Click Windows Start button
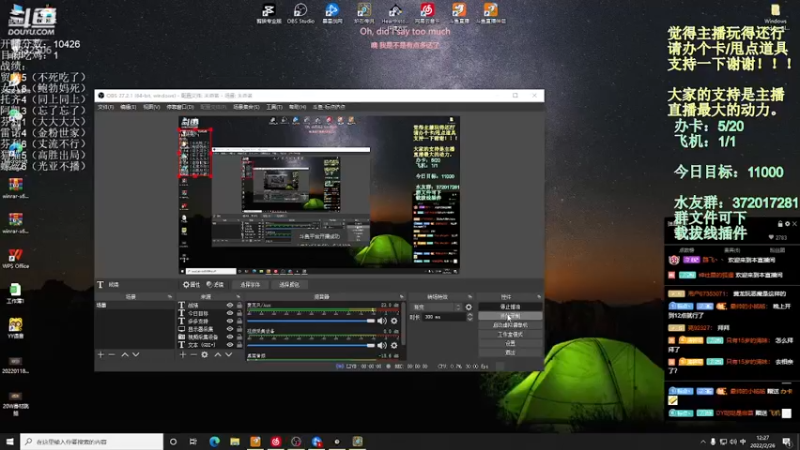800x450 pixels. 10,441
